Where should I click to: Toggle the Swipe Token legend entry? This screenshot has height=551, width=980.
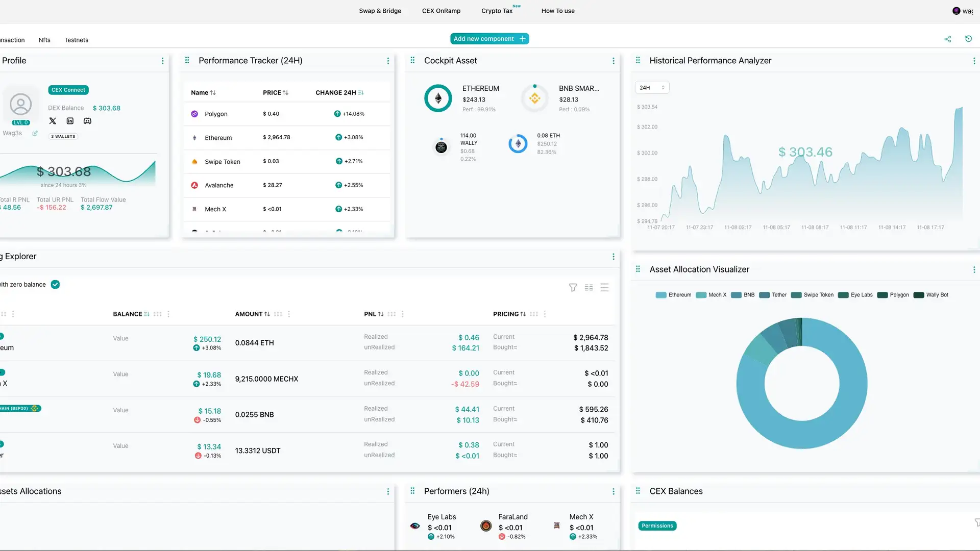[x=812, y=295]
